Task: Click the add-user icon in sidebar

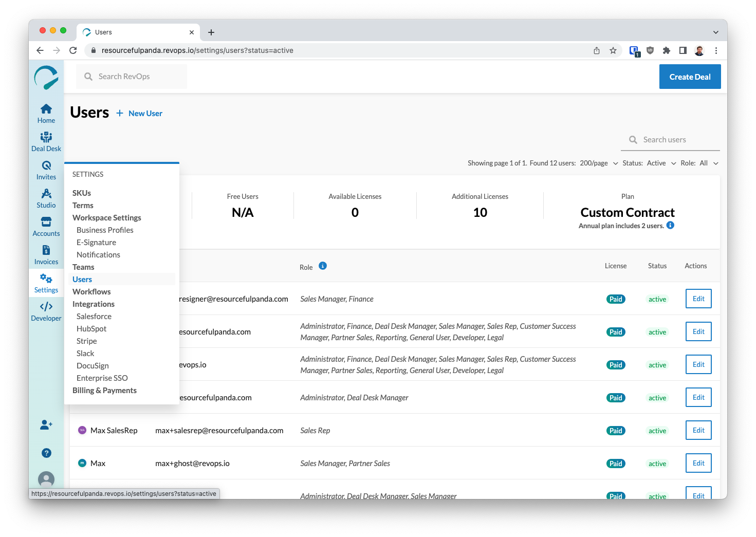Action: coord(46,424)
